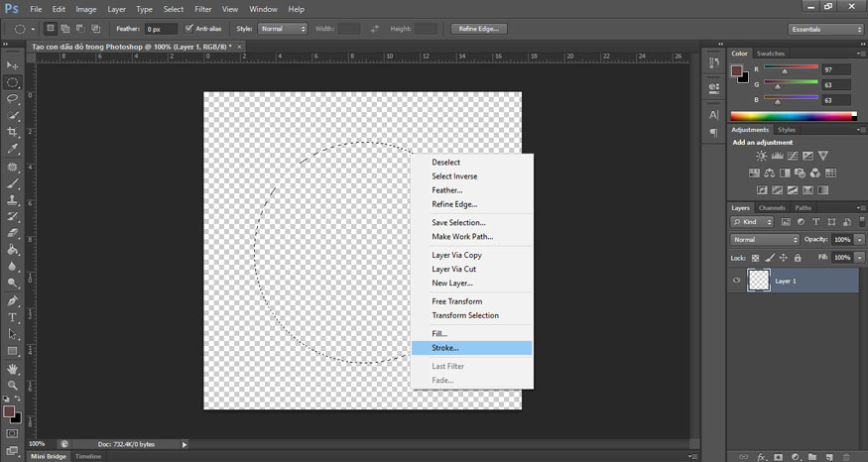This screenshot has height=462, width=868.
Task: Open the collapsed Paragraph panel icon
Action: pos(714,133)
